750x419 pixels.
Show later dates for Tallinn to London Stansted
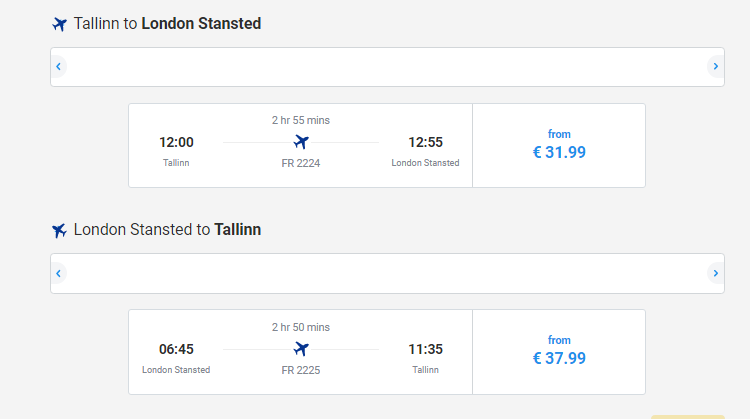point(716,66)
